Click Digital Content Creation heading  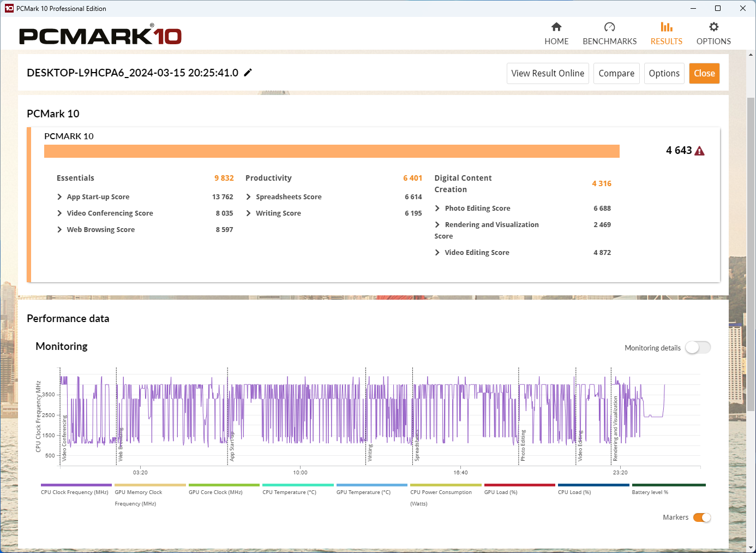coord(463,183)
